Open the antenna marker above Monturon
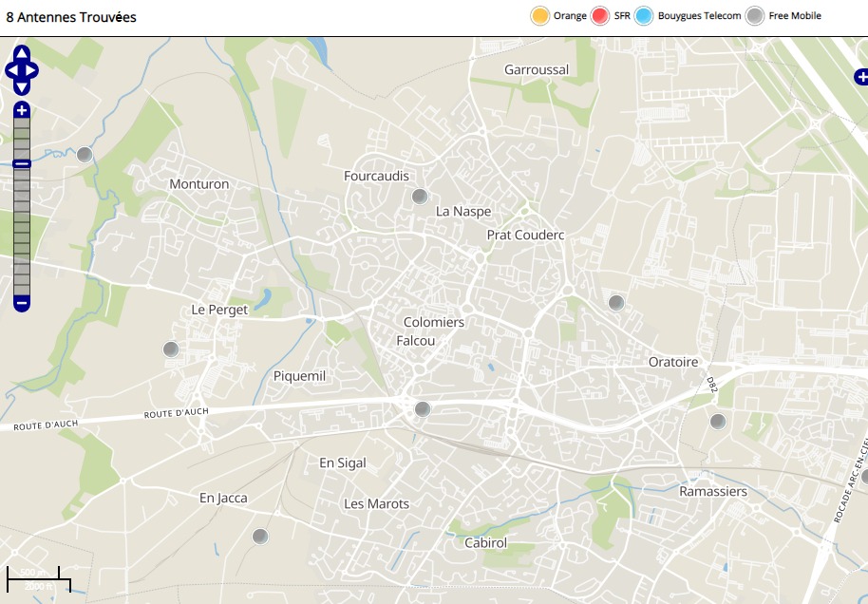The height and width of the screenshot is (604, 868). coord(85,155)
